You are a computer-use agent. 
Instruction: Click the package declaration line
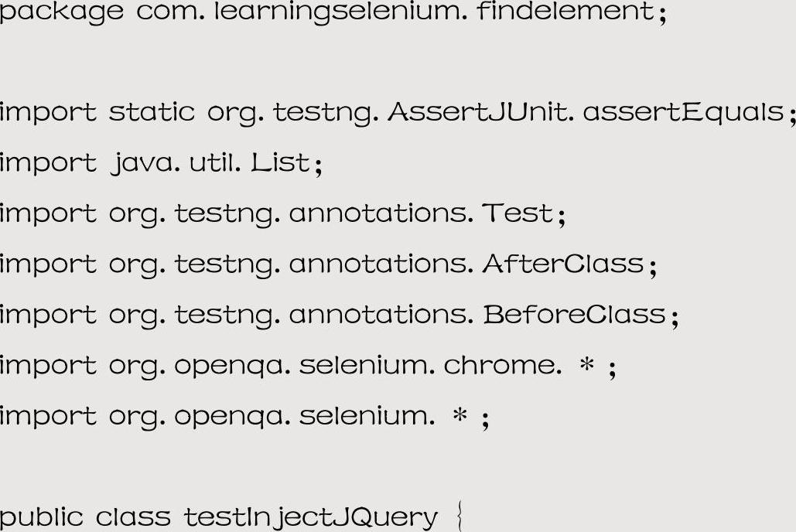[x=333, y=12]
